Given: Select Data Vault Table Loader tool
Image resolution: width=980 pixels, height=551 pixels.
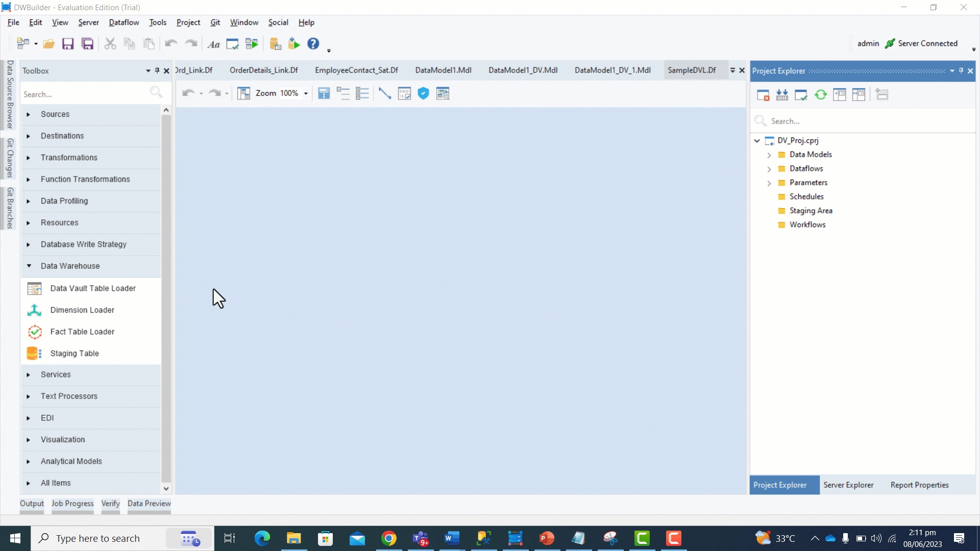Looking at the screenshot, I should 93,288.
